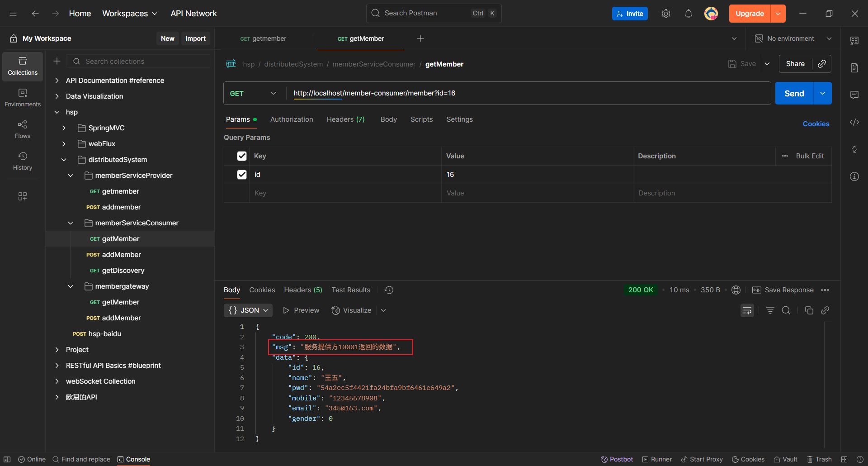Click the search response magnifier icon
This screenshot has width=868, height=466.
click(786, 310)
